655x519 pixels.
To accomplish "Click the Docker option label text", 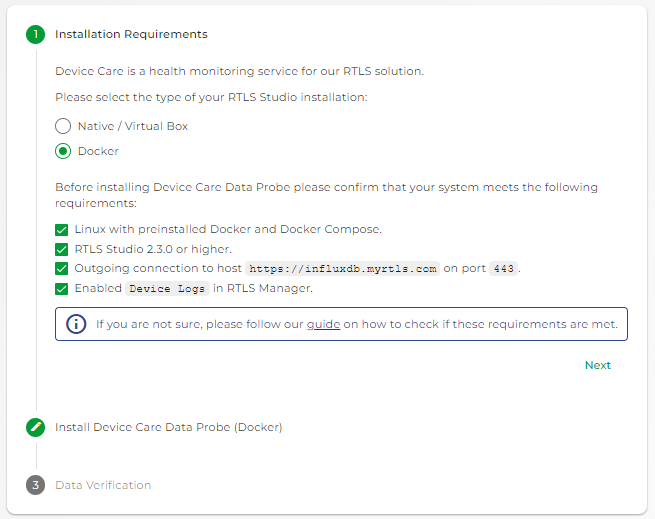I will point(98,151).
